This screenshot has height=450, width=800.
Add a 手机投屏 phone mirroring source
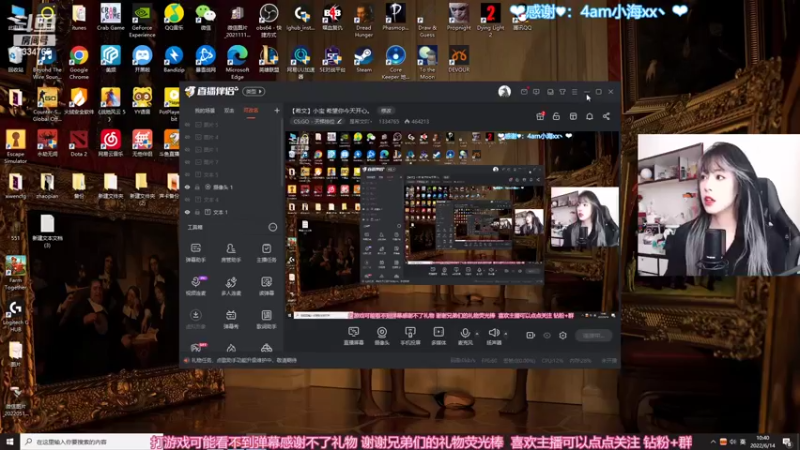click(x=410, y=336)
